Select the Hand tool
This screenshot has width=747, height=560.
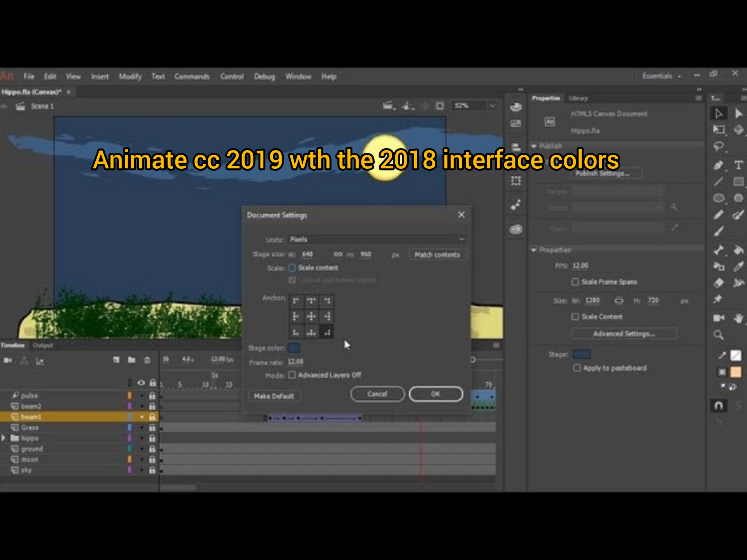739,318
